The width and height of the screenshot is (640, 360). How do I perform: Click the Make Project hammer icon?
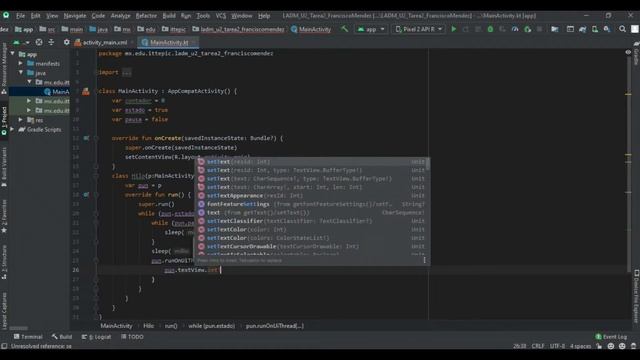click(345, 29)
